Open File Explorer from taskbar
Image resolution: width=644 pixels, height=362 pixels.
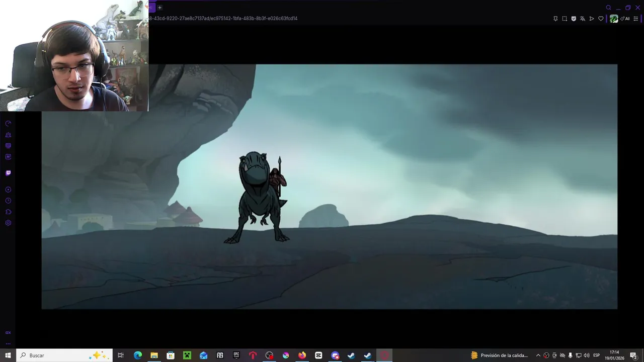(154, 355)
